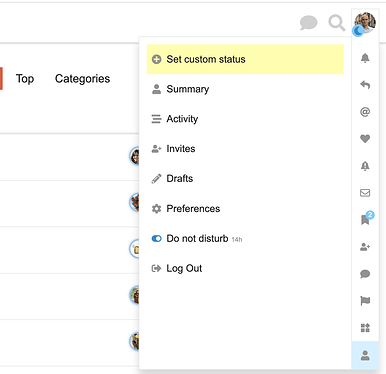Open the invitees person-plus tab in sidebar
Viewport: 386px width, 374px height.
tap(365, 247)
